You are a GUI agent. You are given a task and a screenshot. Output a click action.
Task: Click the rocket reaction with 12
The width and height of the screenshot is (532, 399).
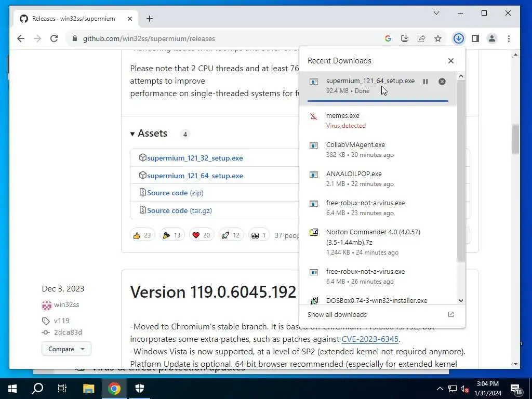point(231,235)
